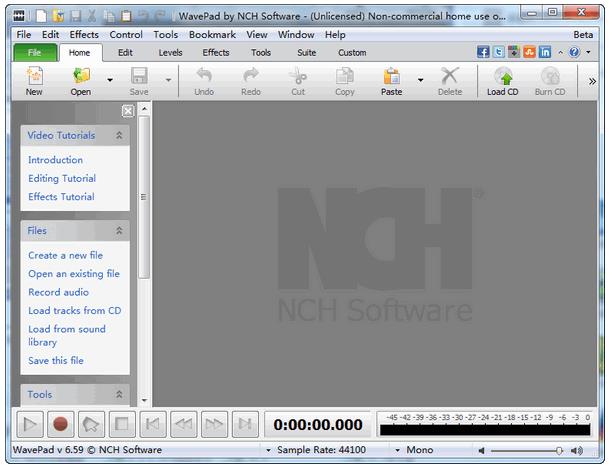Open the Bookmark menu
This screenshot has height=469, width=609.
212,35
